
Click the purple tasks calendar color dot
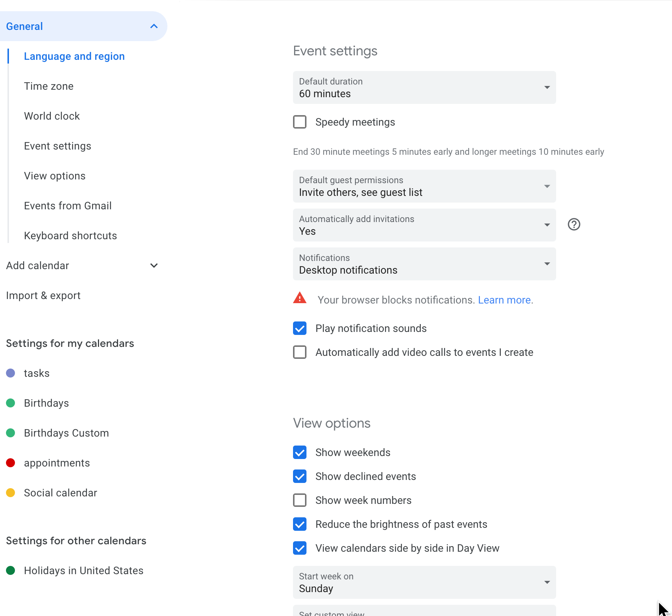[11, 373]
